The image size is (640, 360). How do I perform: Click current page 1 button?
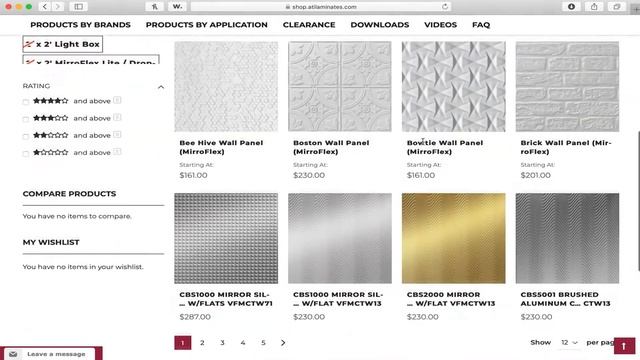[182, 343]
